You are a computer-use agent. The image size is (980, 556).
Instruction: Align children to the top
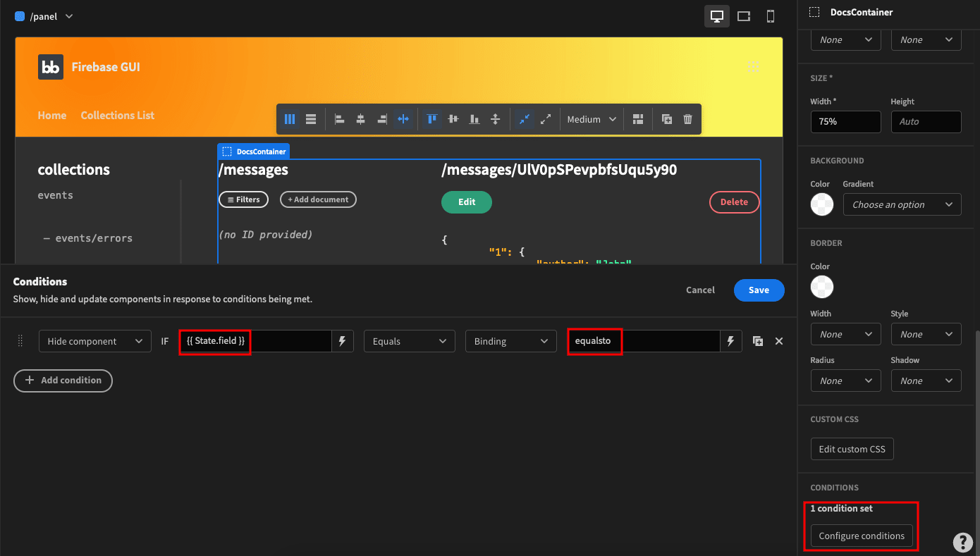(432, 119)
